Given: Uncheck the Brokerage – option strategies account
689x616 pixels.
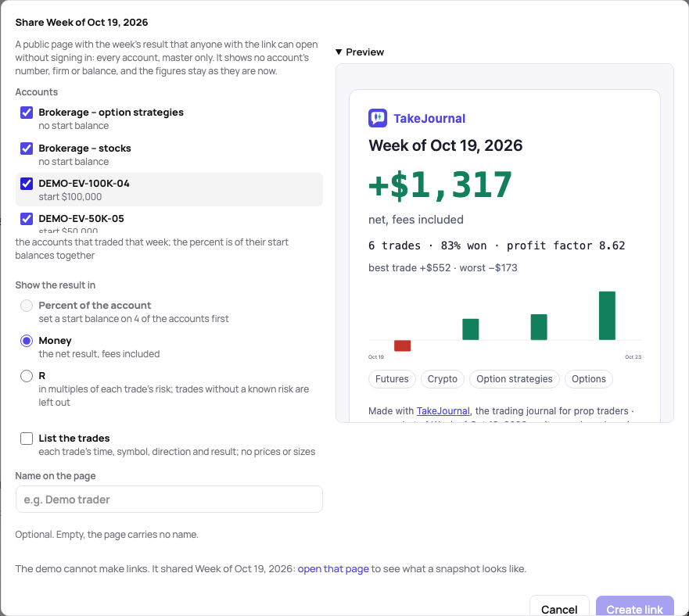Looking at the screenshot, I should tap(27, 113).
